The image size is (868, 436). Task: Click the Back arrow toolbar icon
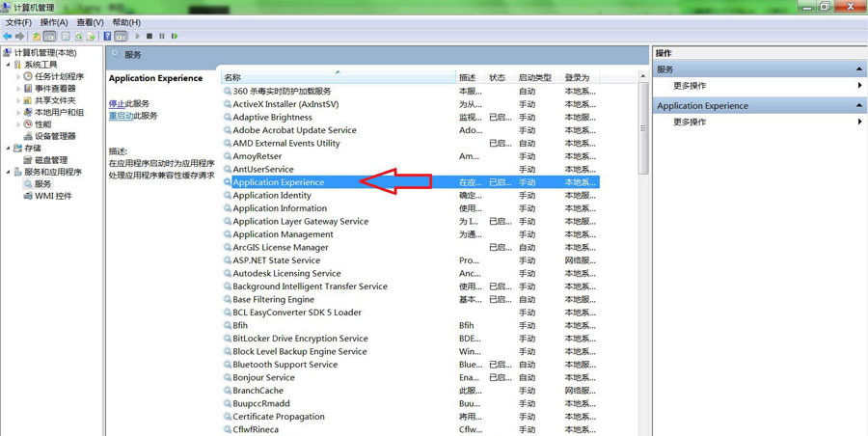7,36
